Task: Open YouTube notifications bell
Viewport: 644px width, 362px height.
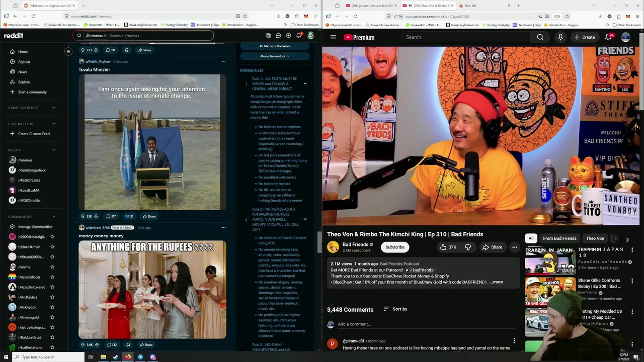Action: 608,37
